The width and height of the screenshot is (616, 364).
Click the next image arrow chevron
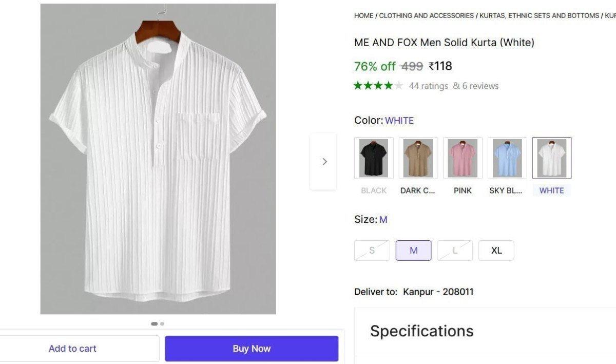point(324,161)
